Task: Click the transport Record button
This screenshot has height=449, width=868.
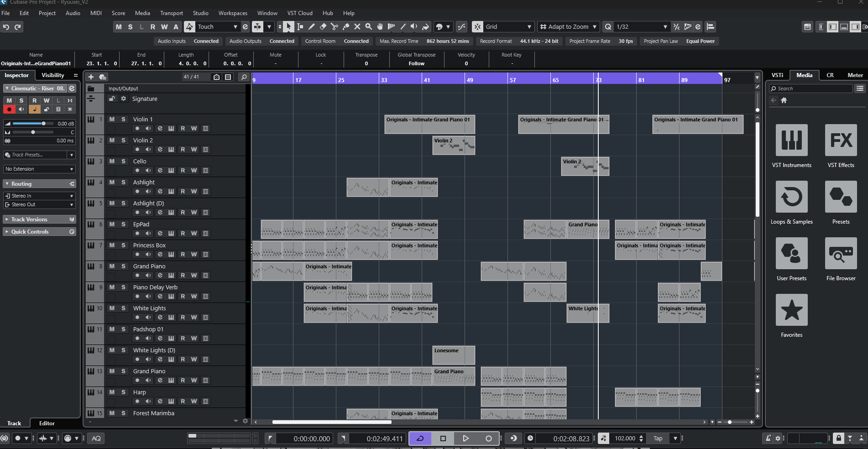Action: (488, 439)
